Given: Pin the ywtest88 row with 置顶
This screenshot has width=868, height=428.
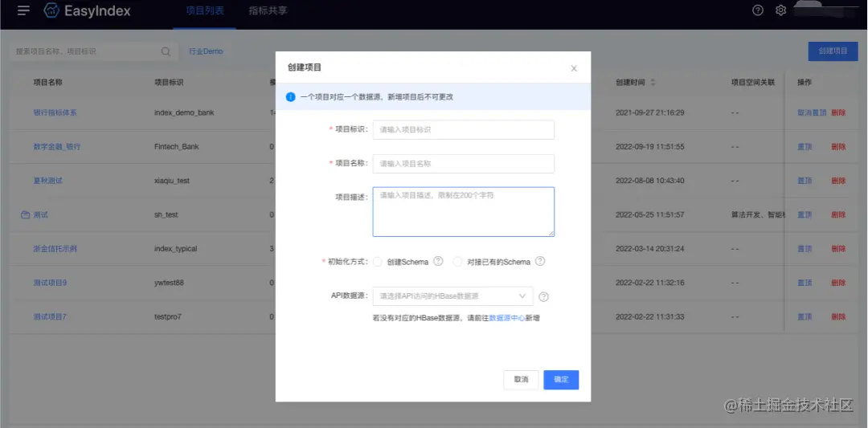Looking at the screenshot, I should (x=805, y=283).
